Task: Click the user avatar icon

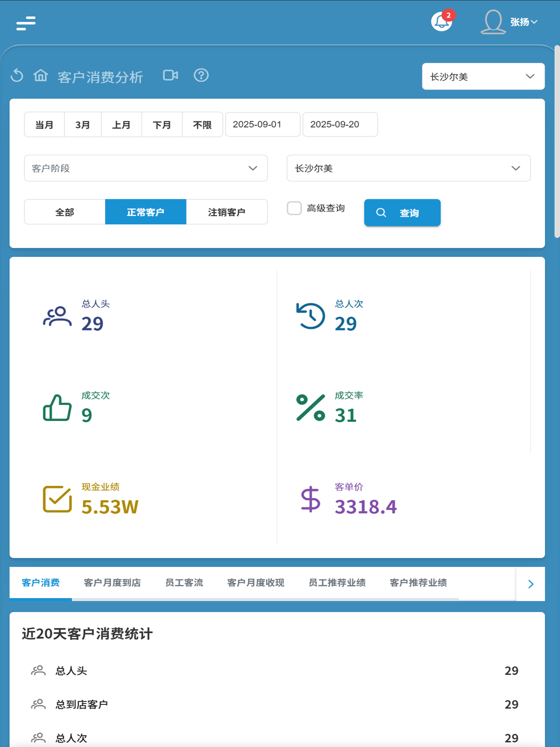Action: 493,22
